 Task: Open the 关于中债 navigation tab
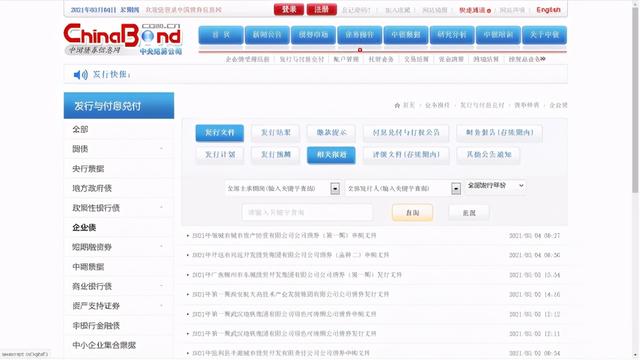coord(544,35)
